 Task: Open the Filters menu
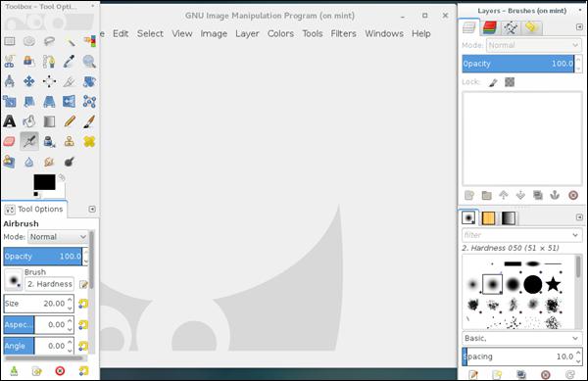[x=343, y=33]
